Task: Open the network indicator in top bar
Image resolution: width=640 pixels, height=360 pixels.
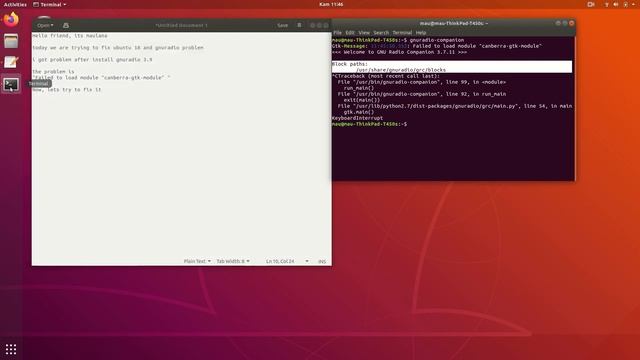Action: pos(607,4)
